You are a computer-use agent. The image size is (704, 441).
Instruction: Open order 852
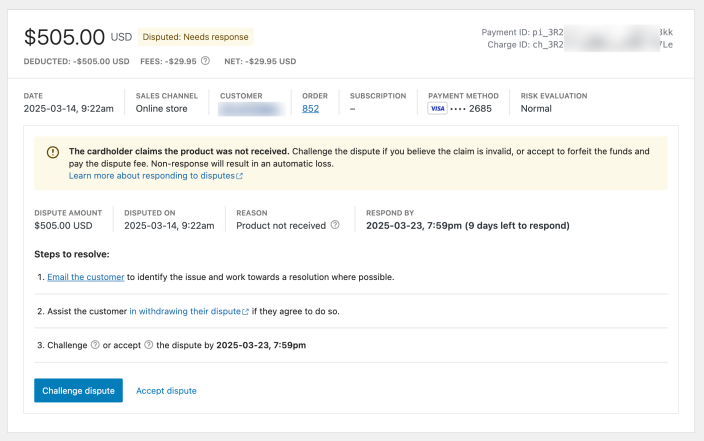310,108
